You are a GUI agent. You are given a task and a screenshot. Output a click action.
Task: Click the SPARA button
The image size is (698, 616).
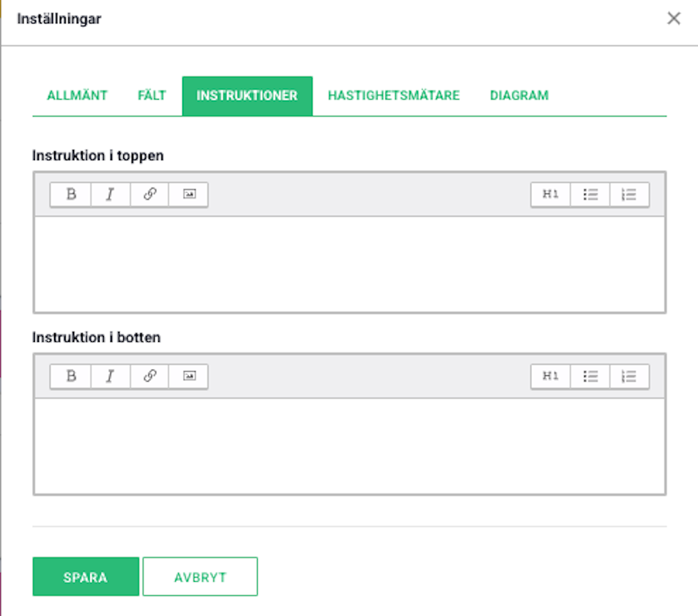pos(85,577)
